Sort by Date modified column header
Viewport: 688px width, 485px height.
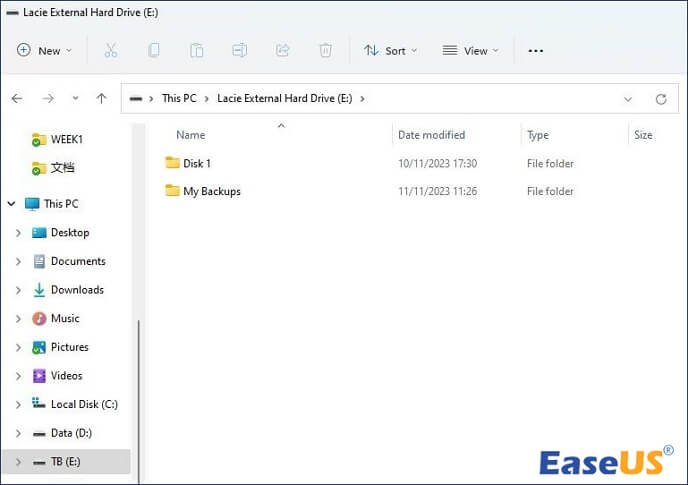point(431,135)
